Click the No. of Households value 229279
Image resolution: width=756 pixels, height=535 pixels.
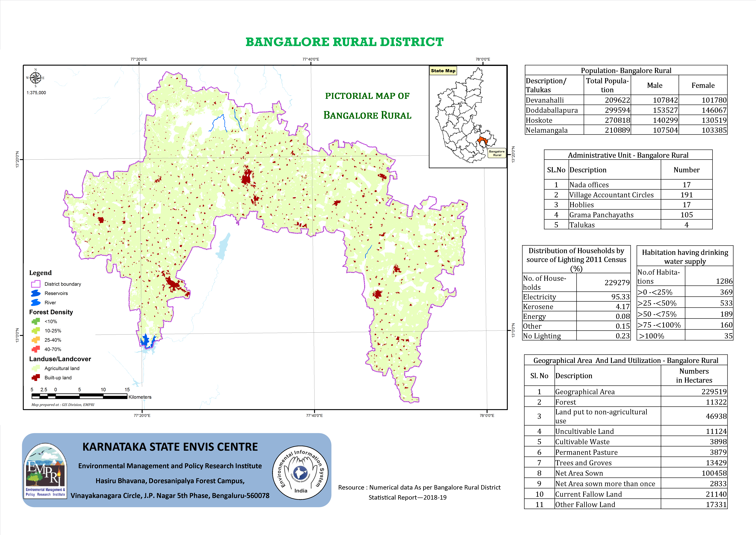617,283
